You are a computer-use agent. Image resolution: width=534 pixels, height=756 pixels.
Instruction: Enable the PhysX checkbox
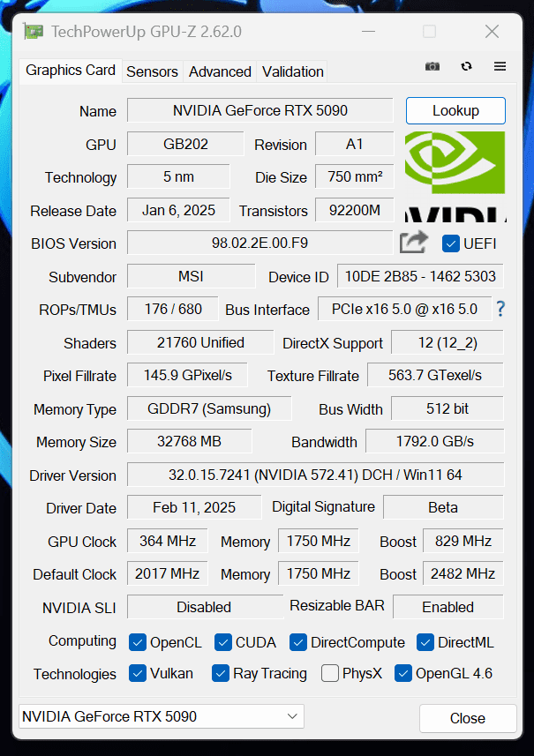pyautogui.click(x=329, y=674)
